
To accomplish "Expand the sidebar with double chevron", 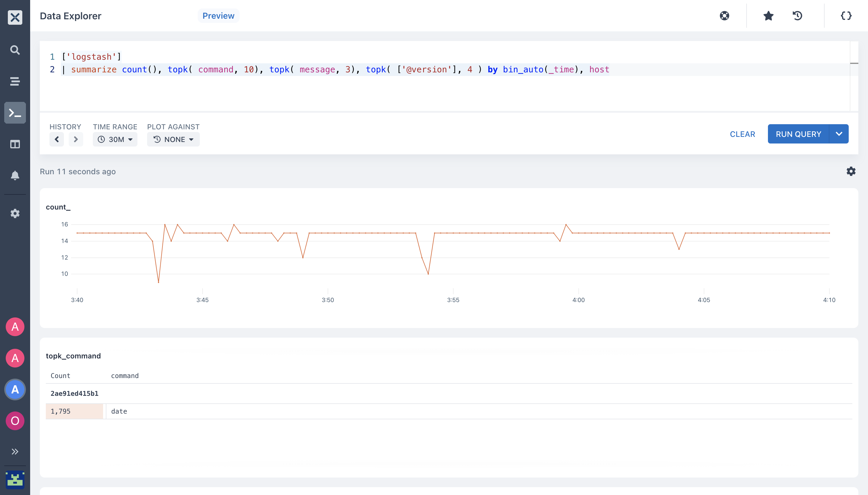I will tap(15, 452).
